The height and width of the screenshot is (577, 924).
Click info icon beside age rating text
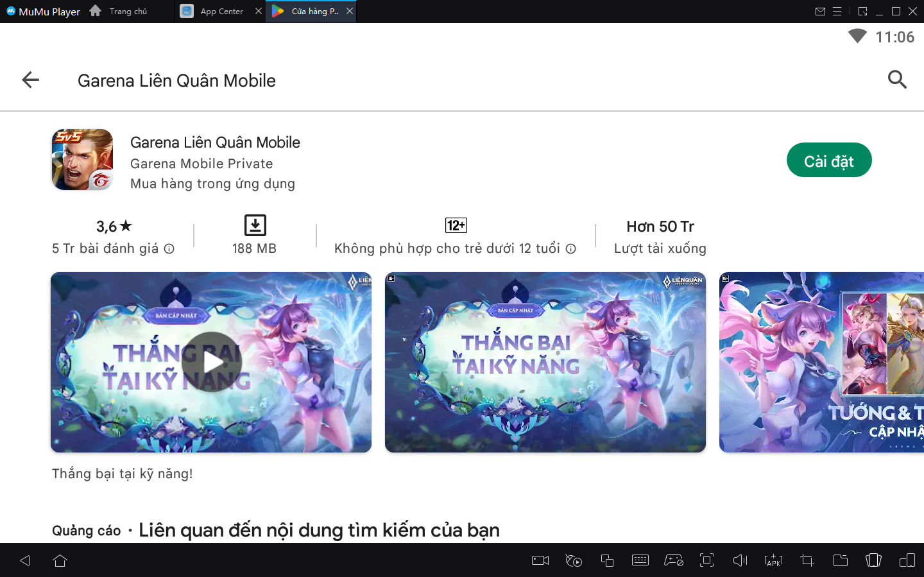pyautogui.click(x=570, y=249)
